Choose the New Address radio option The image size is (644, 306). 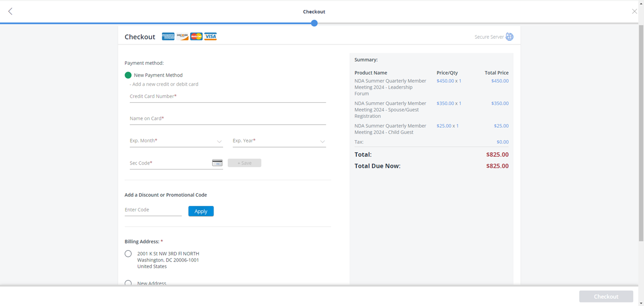(x=128, y=283)
